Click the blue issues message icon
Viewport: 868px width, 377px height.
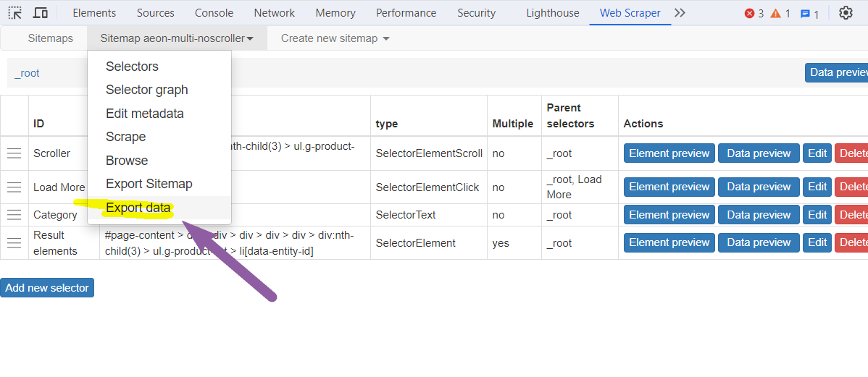pos(805,14)
